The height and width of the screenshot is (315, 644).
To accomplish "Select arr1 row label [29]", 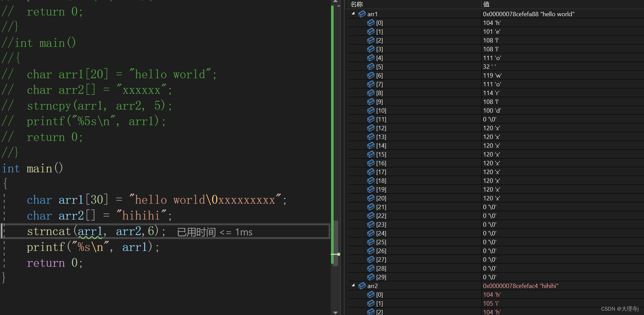I will coord(381,277).
